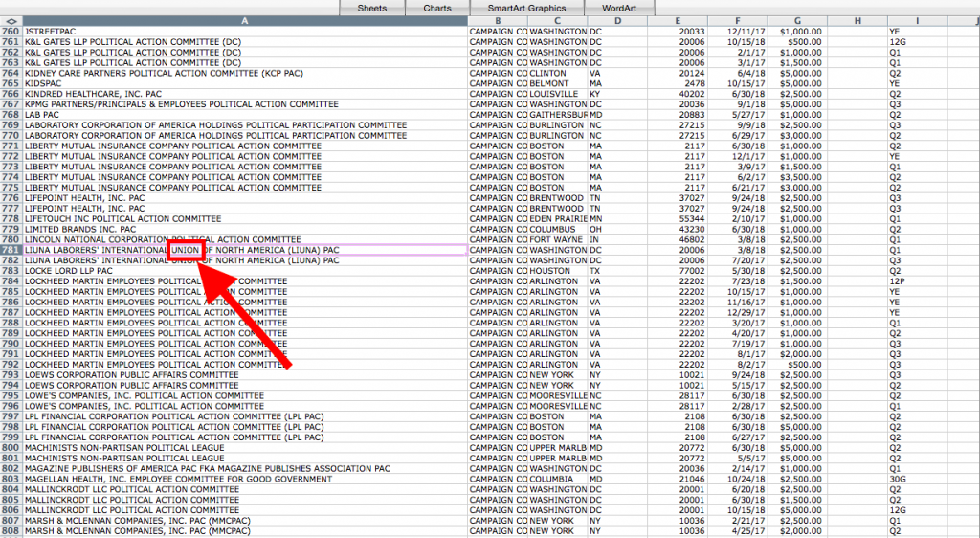The width and height of the screenshot is (980, 538).
Task: Click date cell 5/27/17
Action: tap(738, 115)
